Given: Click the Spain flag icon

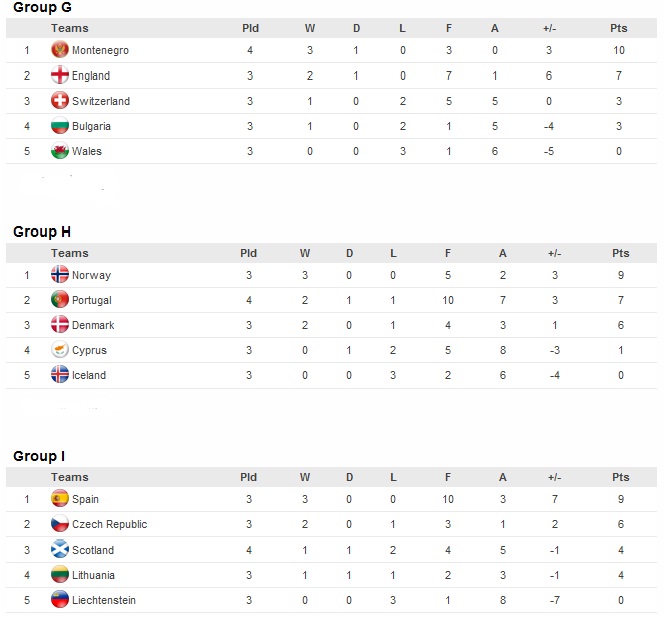Looking at the screenshot, I should pyautogui.click(x=60, y=498).
